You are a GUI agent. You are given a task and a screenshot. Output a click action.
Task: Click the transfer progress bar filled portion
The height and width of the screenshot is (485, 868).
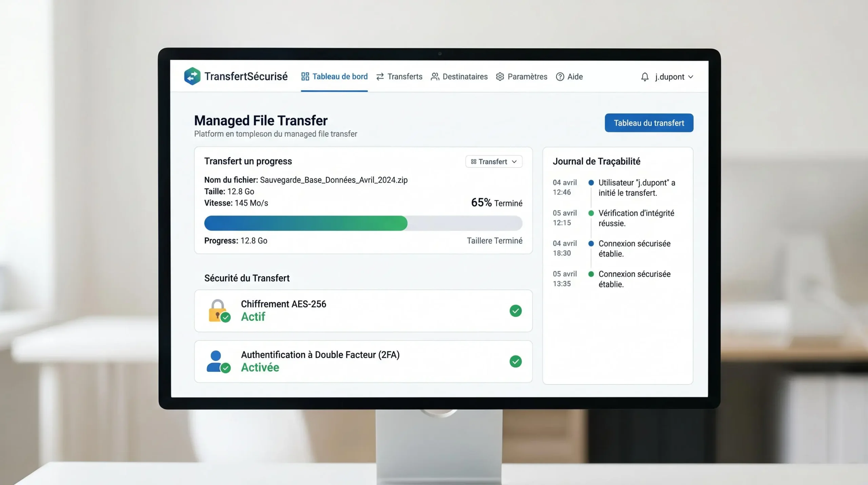point(305,223)
